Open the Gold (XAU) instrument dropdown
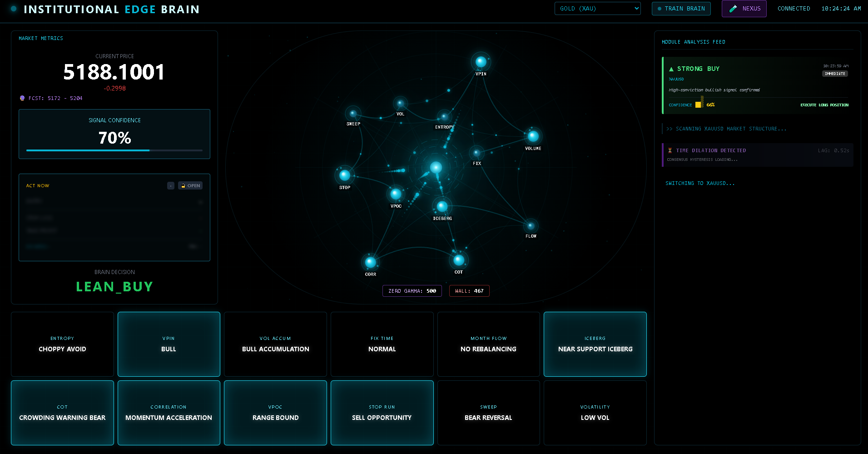Image resolution: width=868 pixels, height=454 pixels. (597, 9)
